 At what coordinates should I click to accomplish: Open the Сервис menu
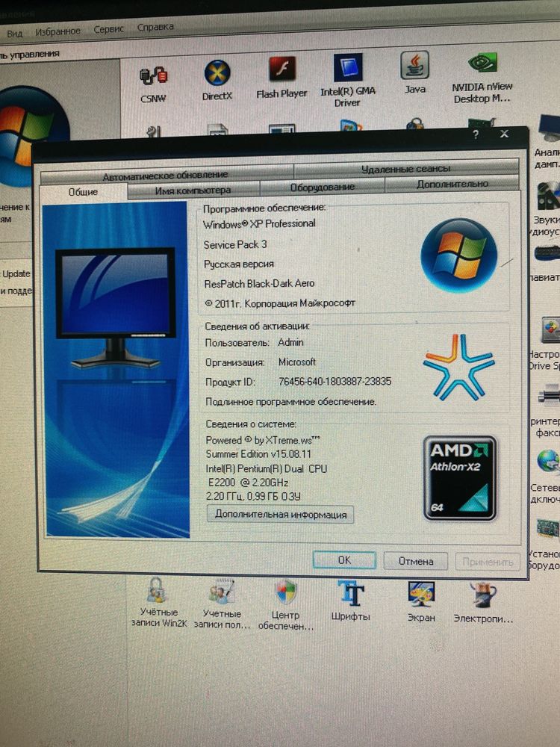[x=108, y=29]
